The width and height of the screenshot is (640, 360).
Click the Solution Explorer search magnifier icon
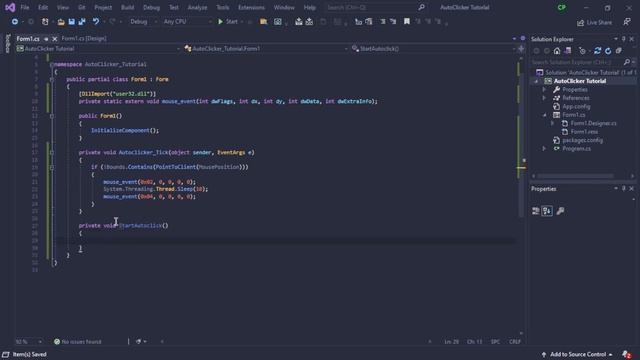[627, 62]
